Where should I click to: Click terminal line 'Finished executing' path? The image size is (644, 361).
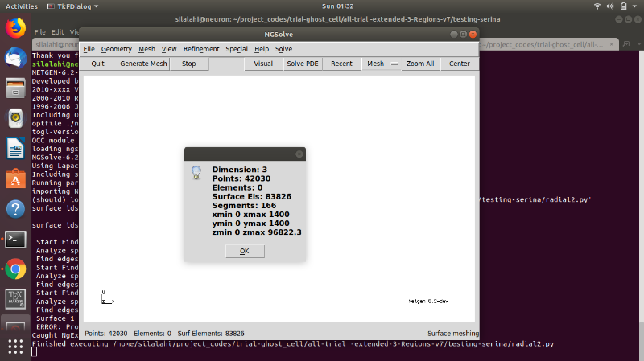293,344
